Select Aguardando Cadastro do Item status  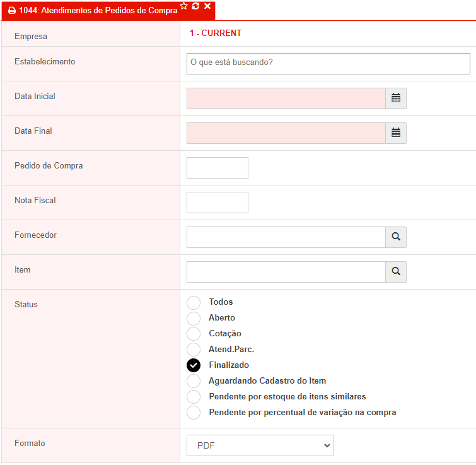(194, 381)
